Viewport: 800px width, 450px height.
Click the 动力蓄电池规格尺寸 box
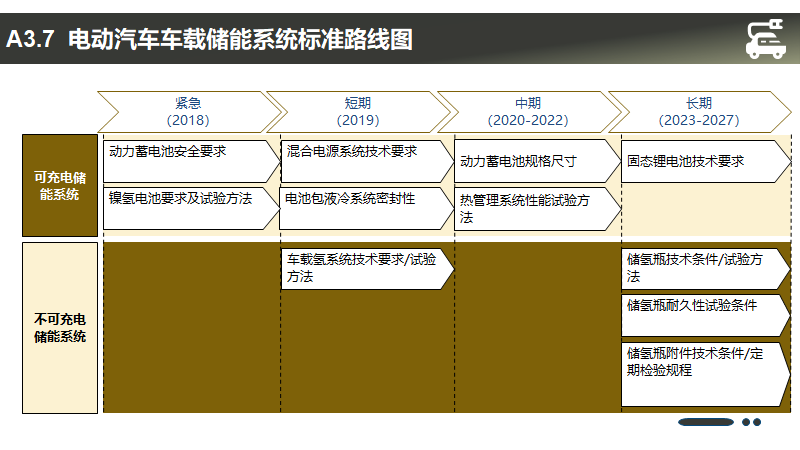pos(538,161)
